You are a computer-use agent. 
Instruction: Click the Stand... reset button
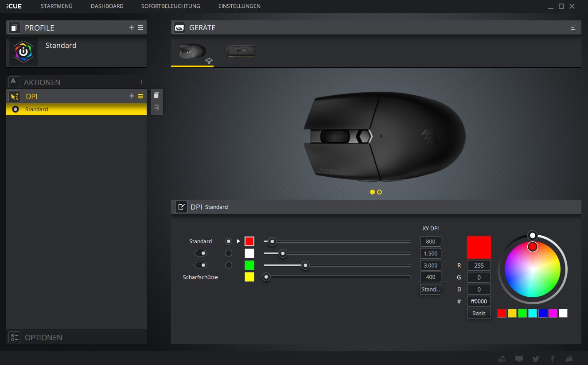click(430, 289)
